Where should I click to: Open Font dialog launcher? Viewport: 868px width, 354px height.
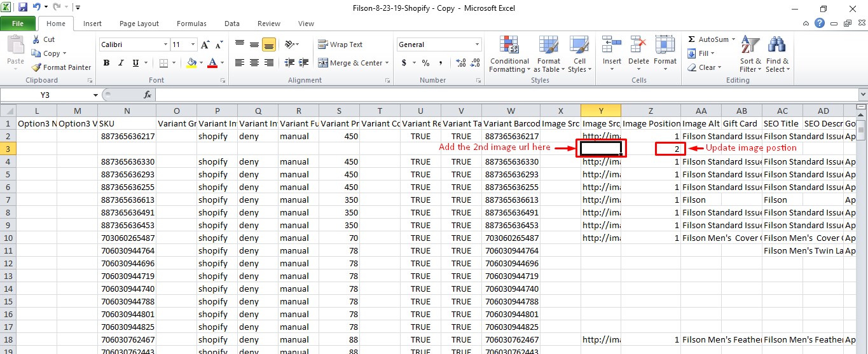(x=223, y=81)
